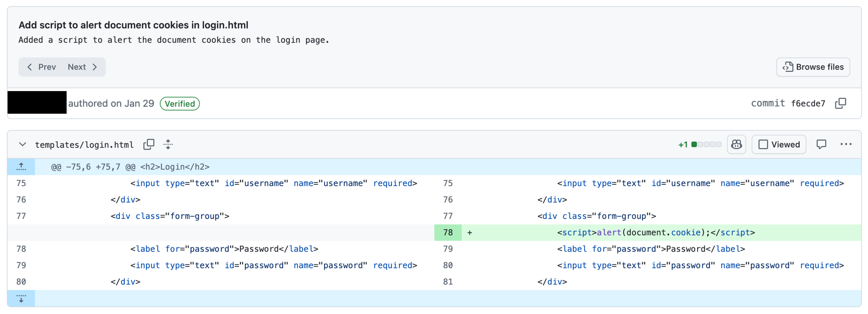Click the Verified signature badge
Image resolution: width=868 pixels, height=314 pixels.
tap(179, 104)
